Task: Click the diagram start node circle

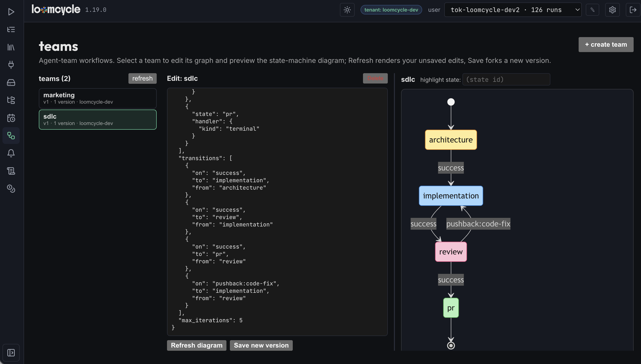Action: (x=451, y=102)
